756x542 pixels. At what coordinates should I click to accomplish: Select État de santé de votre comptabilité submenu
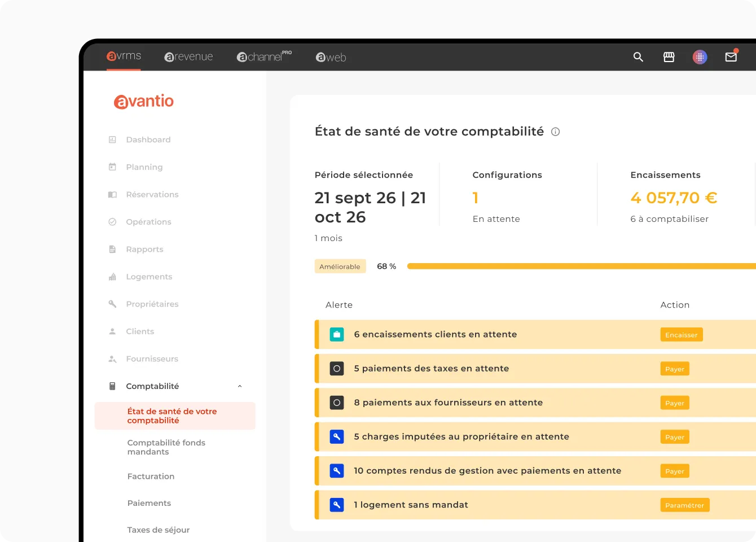(175, 416)
